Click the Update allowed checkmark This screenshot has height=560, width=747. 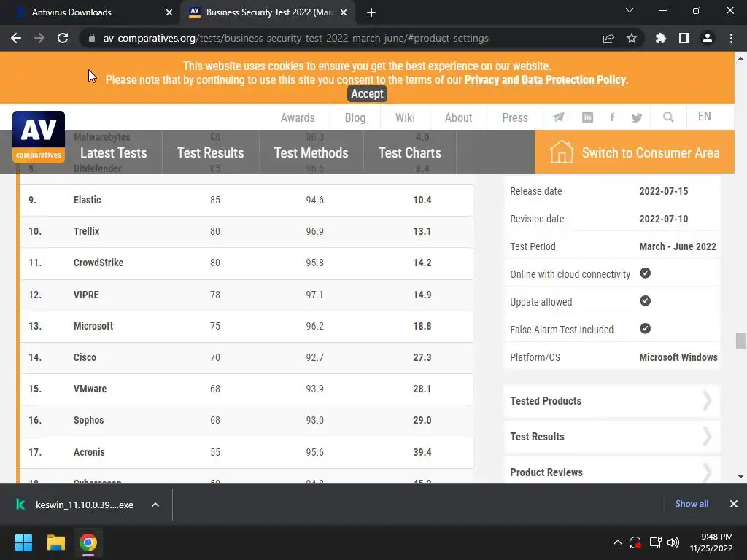click(645, 300)
